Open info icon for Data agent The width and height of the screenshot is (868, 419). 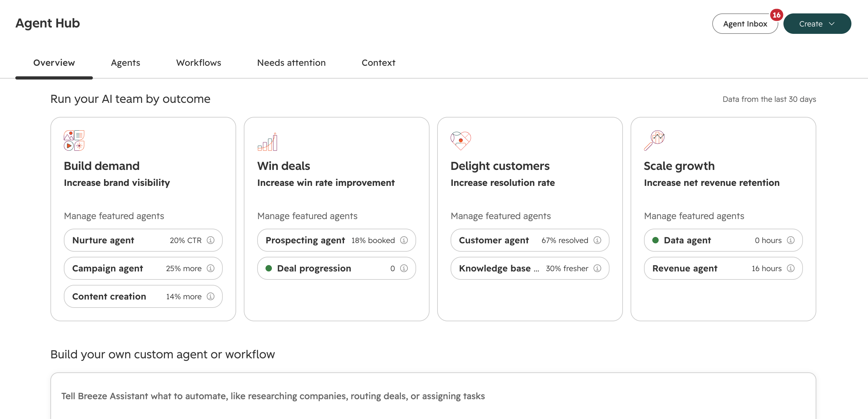791,240
